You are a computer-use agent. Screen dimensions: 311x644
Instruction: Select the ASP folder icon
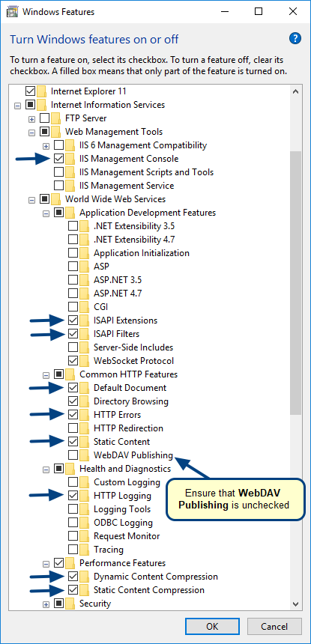coord(84,267)
